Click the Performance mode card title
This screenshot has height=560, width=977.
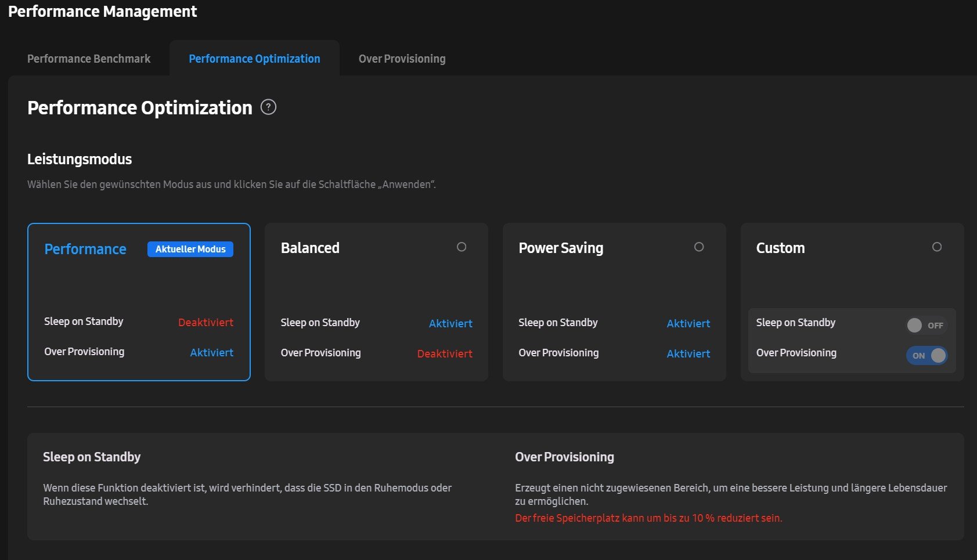click(x=85, y=249)
